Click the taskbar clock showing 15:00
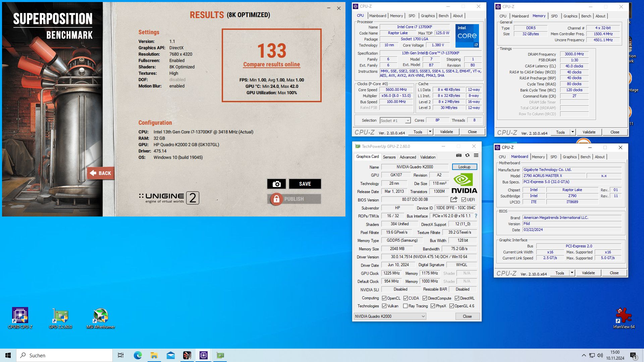Image resolution: width=644 pixels, height=362 pixels. click(615, 355)
